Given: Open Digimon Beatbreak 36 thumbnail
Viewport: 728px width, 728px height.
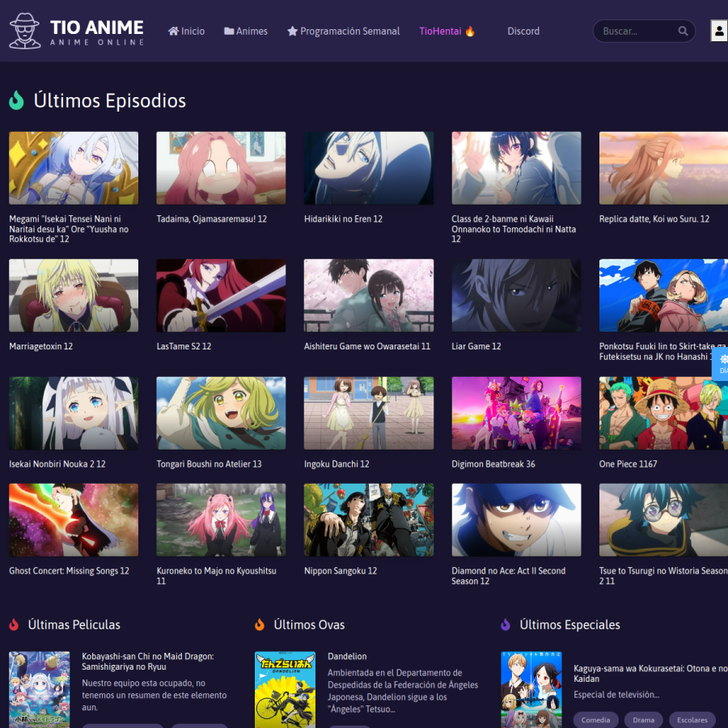Looking at the screenshot, I should [x=516, y=413].
